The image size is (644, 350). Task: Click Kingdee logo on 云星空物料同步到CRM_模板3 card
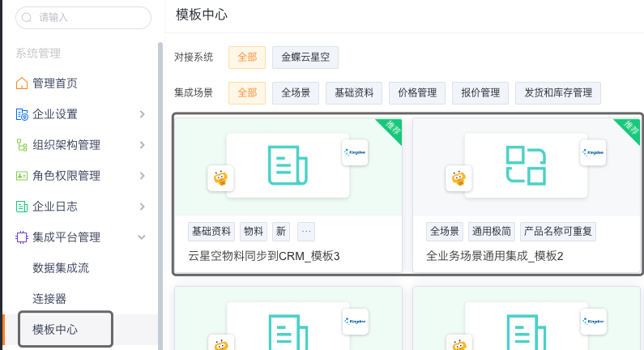coord(355,152)
